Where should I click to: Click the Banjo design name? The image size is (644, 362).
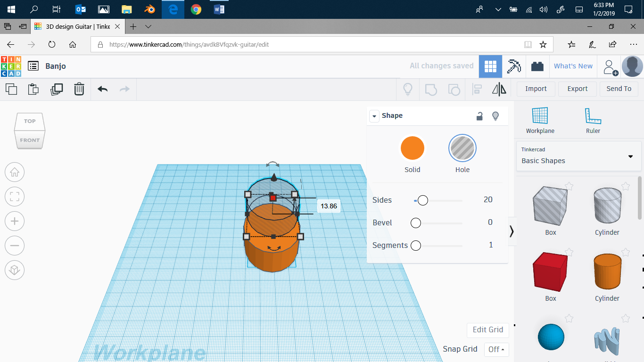click(x=56, y=66)
